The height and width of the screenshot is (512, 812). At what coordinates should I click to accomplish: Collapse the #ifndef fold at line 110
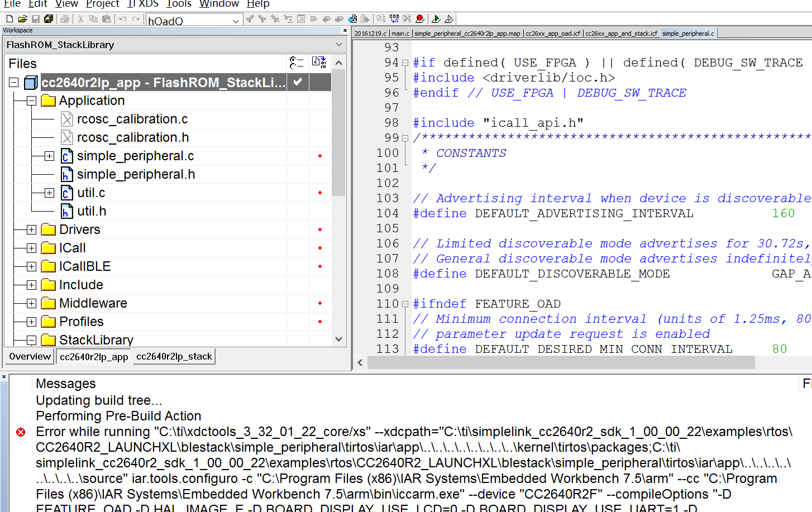(405, 304)
